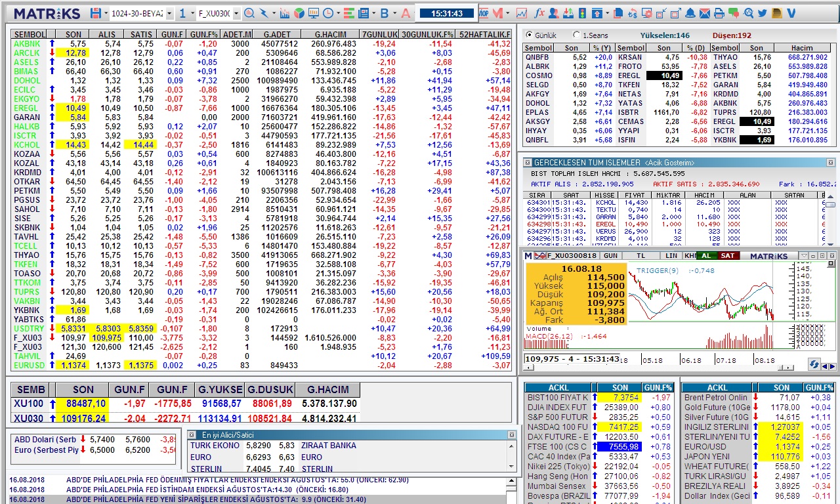
Task: Sort table by SEMBOL column header
Action: (x=29, y=34)
